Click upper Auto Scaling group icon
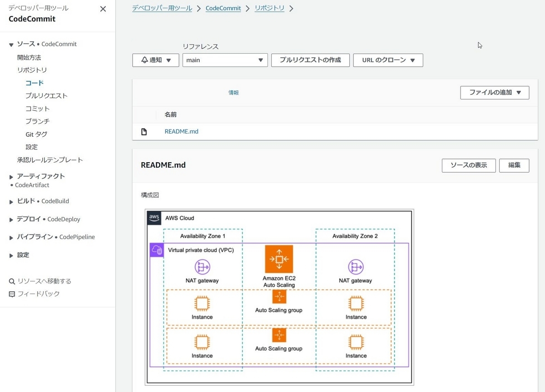545x392 pixels. click(279, 297)
